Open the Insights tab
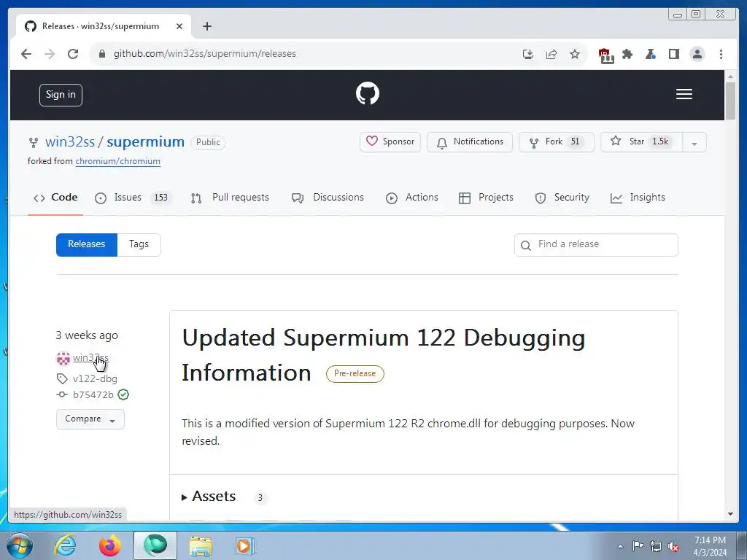 [638, 197]
